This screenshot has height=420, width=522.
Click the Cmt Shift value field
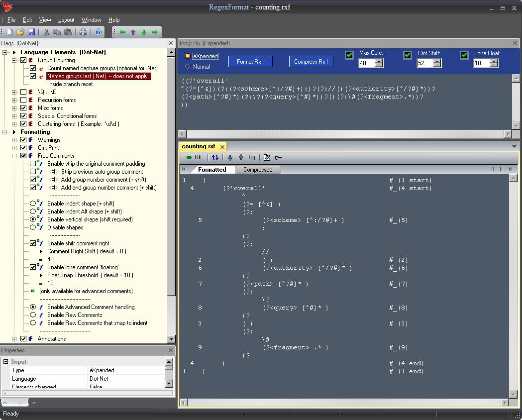[425, 63]
